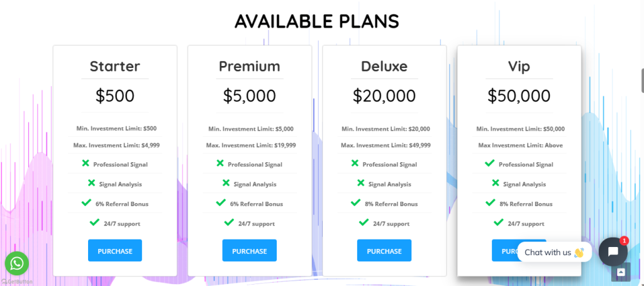The height and width of the screenshot is (286, 644).
Task: Open the 'Chat with us' bubble
Action: coord(554,252)
